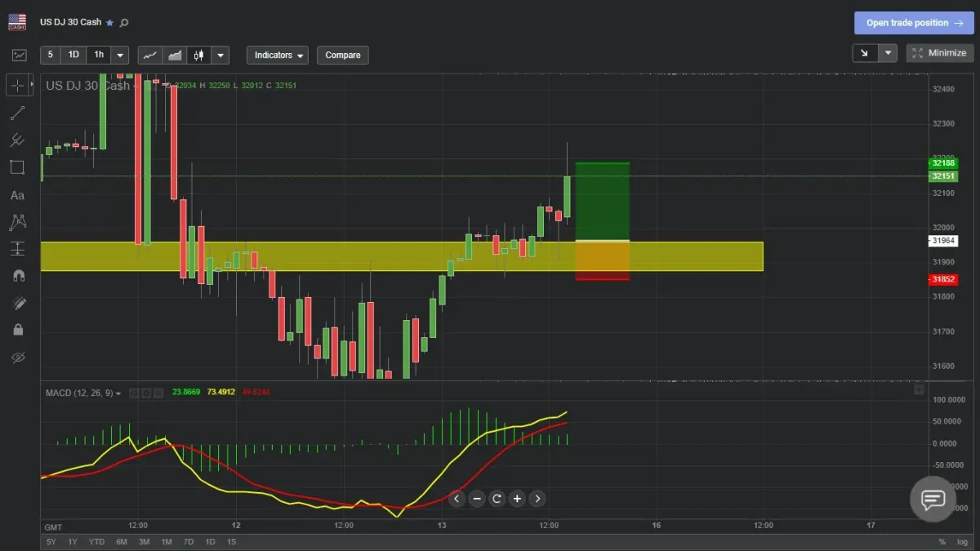Switch to candlestick chart style
980x551 pixels.
coord(199,55)
